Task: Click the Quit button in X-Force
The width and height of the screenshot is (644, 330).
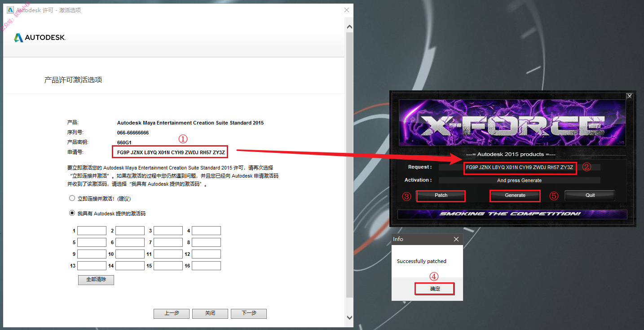Action: [590, 196]
